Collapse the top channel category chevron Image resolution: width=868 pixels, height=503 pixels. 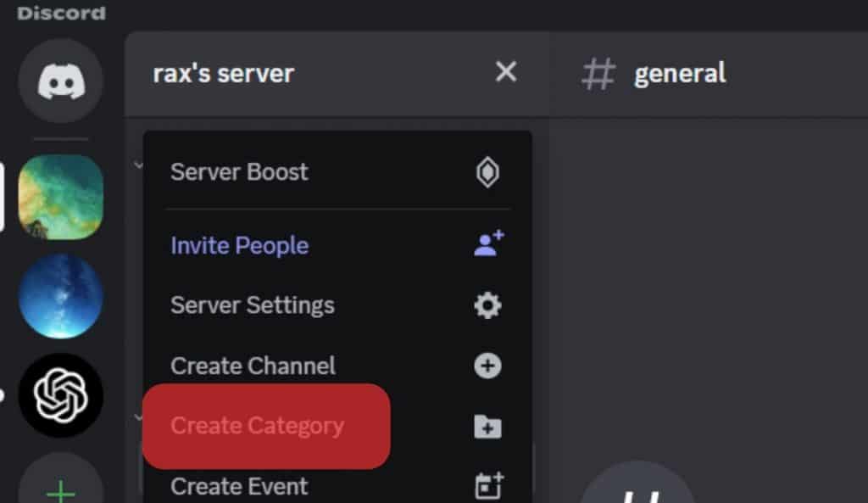pos(139,164)
